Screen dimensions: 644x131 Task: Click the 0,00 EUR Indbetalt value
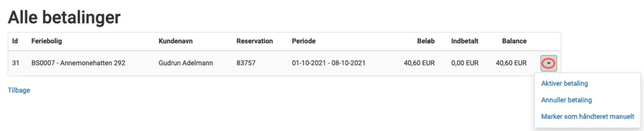pyautogui.click(x=465, y=63)
